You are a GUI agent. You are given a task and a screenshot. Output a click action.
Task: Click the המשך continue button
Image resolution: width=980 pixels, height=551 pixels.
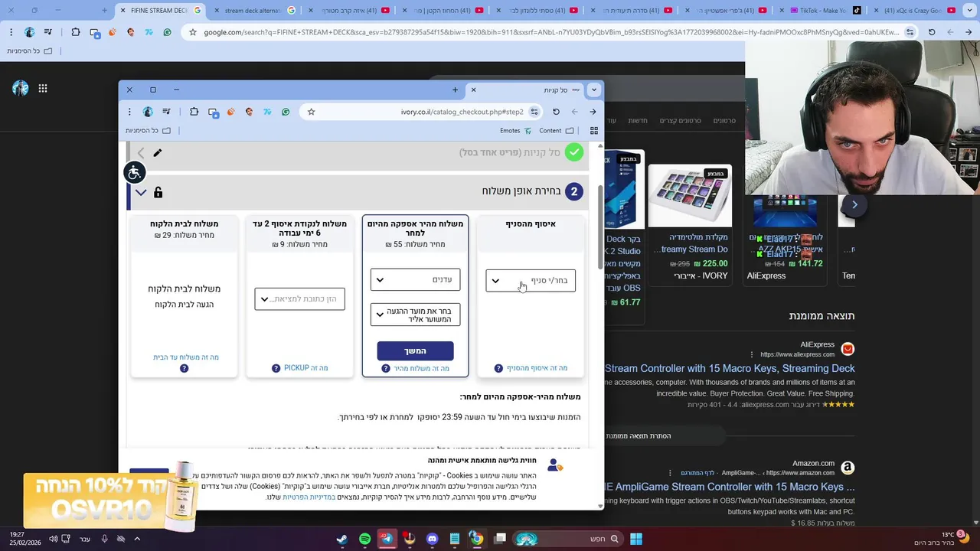tap(415, 350)
